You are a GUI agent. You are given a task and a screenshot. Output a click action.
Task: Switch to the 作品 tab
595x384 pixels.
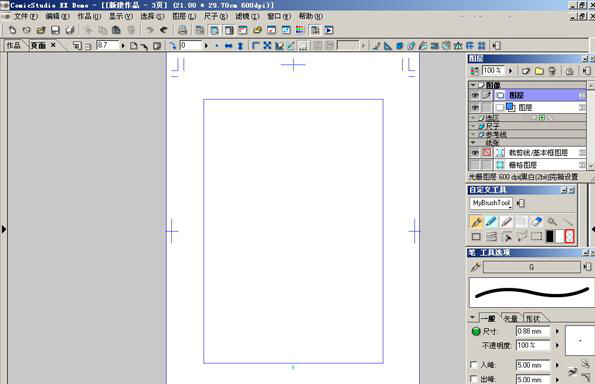14,46
